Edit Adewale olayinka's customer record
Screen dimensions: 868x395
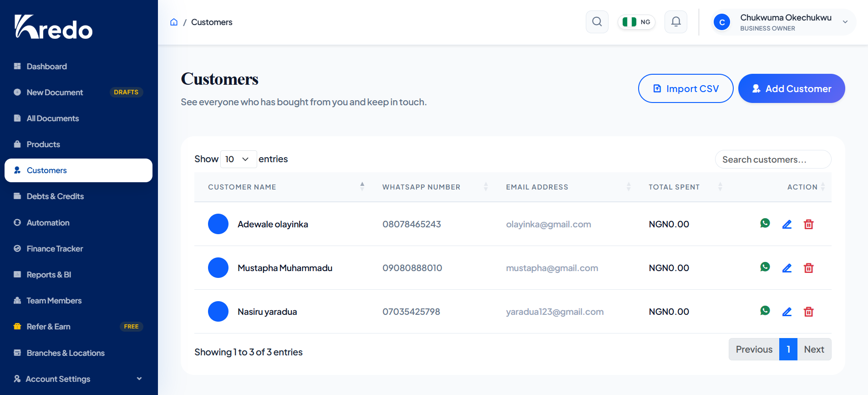click(787, 224)
